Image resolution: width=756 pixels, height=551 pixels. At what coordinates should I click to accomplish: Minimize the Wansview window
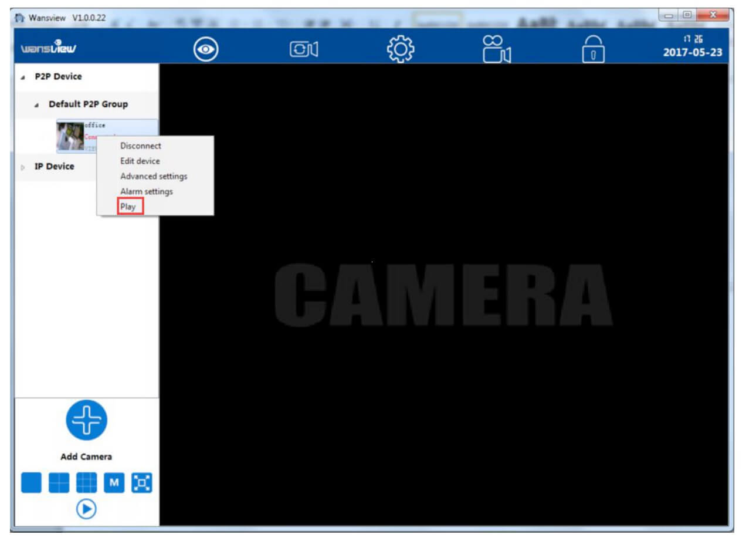coord(669,15)
